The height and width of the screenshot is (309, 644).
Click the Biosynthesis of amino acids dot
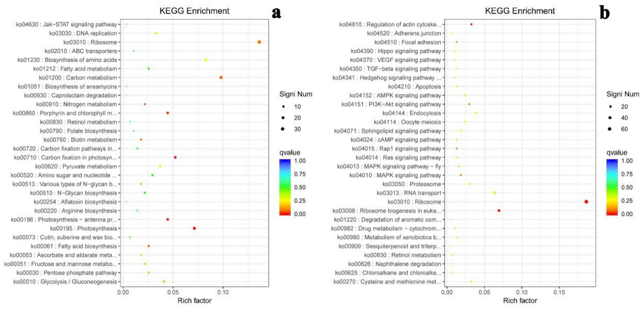pos(206,60)
